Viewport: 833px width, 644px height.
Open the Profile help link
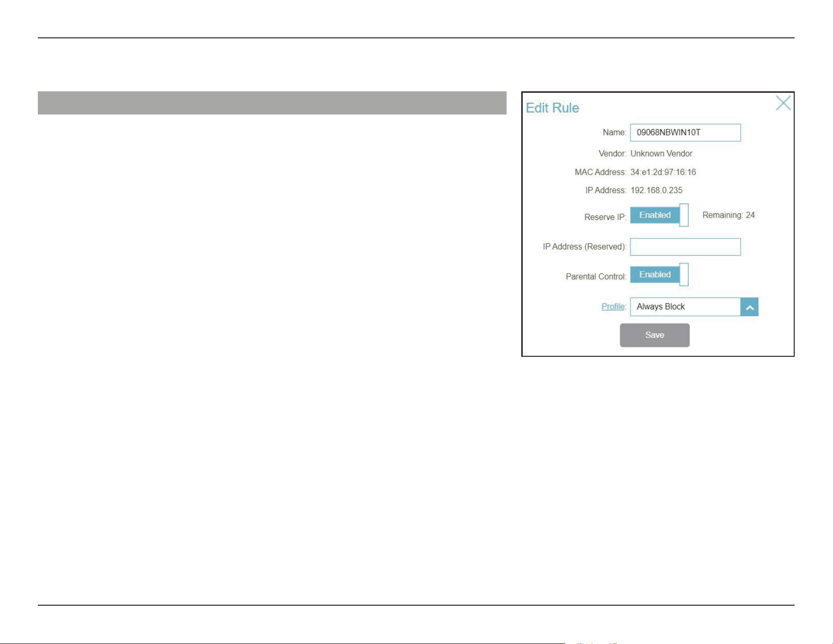[x=613, y=307]
